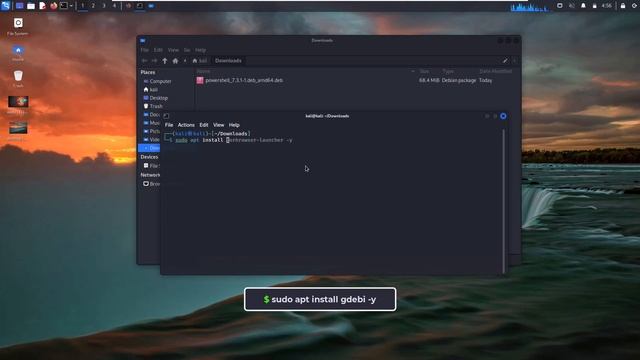Switch to workspace 4
This screenshot has height=360, width=640.
click(x=114, y=6)
